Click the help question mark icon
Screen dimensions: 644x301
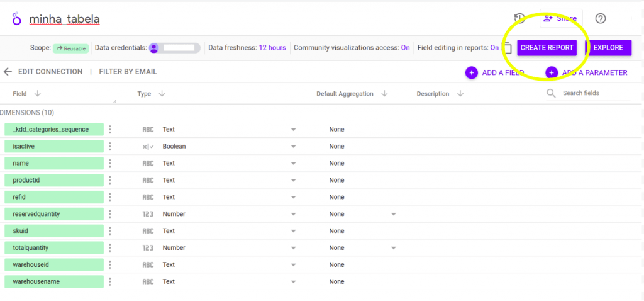601,18
